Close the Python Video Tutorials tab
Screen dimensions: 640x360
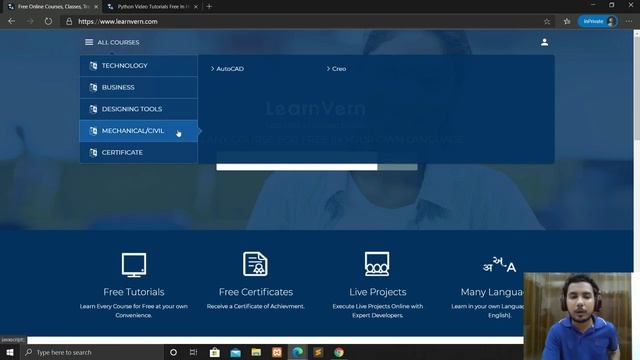coord(196,7)
